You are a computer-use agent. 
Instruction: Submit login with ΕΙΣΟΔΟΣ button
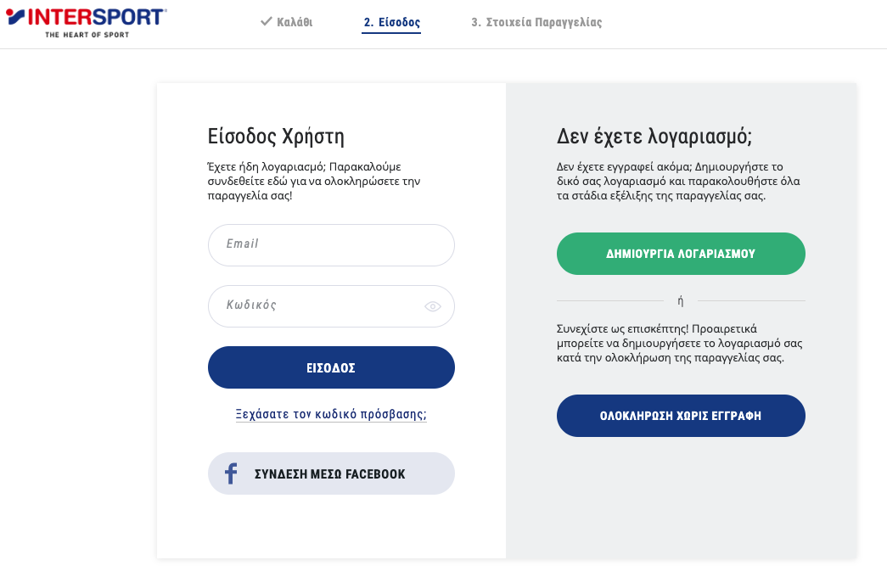pos(332,367)
